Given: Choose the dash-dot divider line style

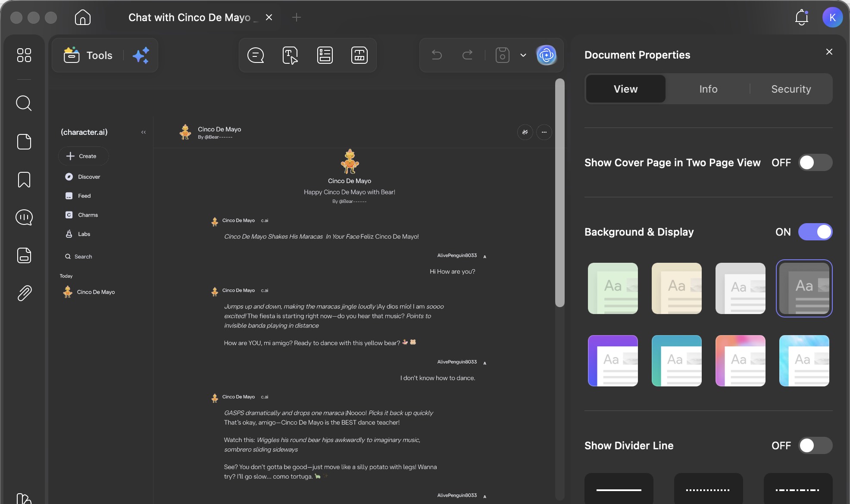Looking at the screenshot, I should point(798,488).
